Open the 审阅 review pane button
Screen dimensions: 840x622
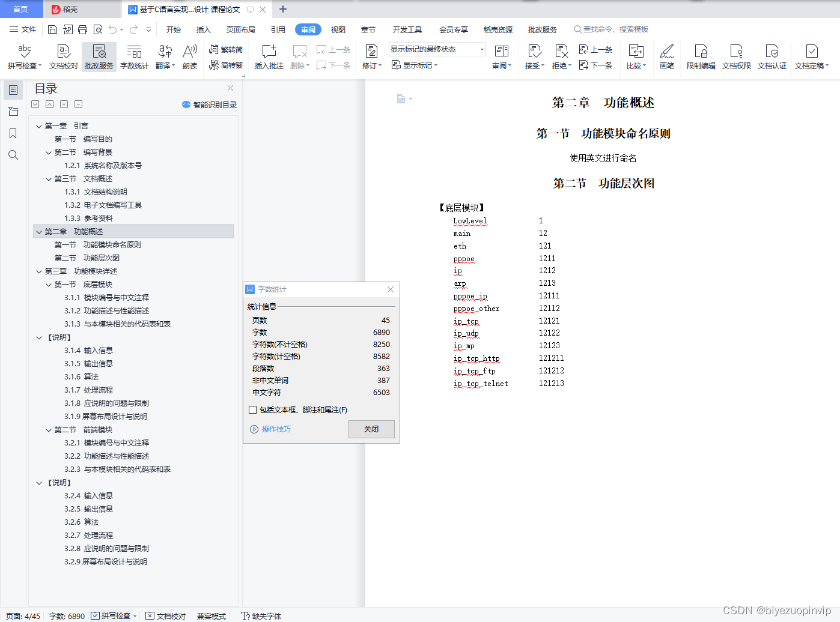[502, 57]
